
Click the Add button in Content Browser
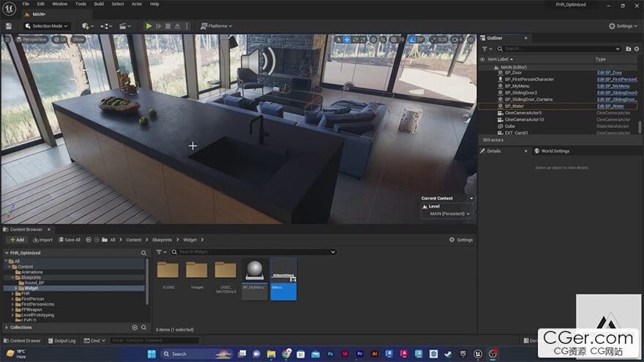point(18,240)
